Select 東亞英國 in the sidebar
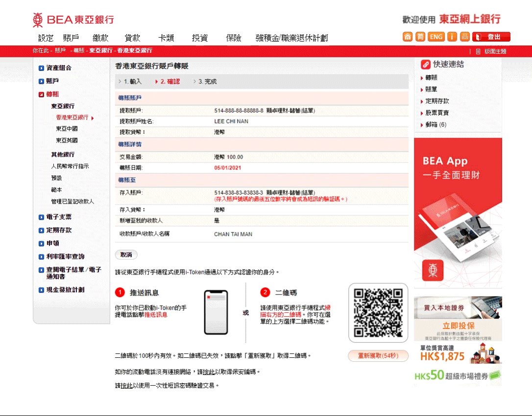Viewport: 532px width, 416px height. 67,140
